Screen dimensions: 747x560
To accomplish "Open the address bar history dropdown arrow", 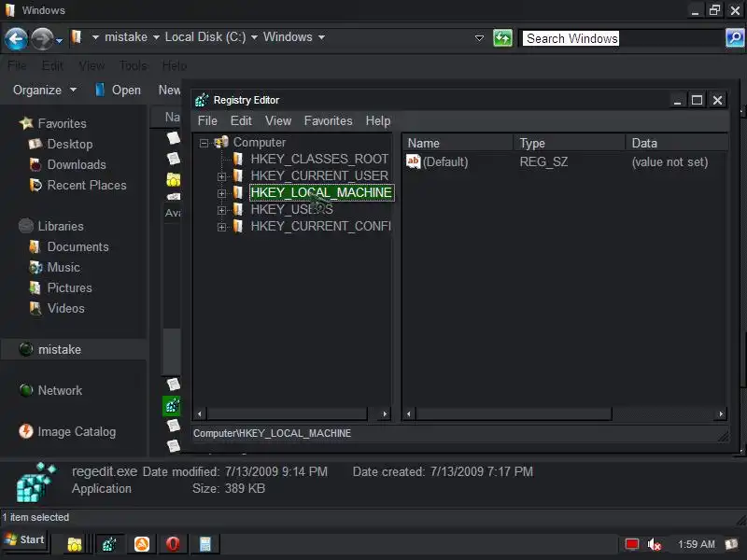I will (479, 37).
